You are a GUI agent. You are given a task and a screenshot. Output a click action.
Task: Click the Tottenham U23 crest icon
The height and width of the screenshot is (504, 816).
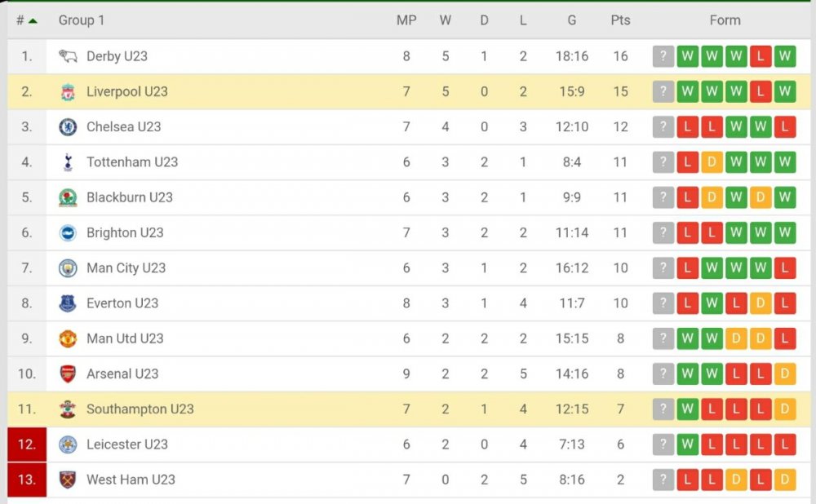tap(68, 162)
